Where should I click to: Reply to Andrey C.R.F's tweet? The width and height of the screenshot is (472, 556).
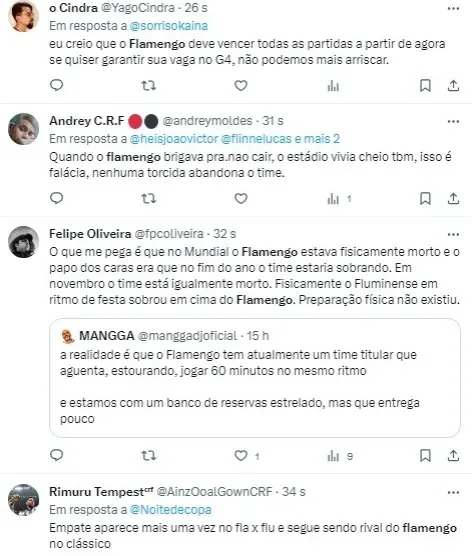click(x=56, y=198)
